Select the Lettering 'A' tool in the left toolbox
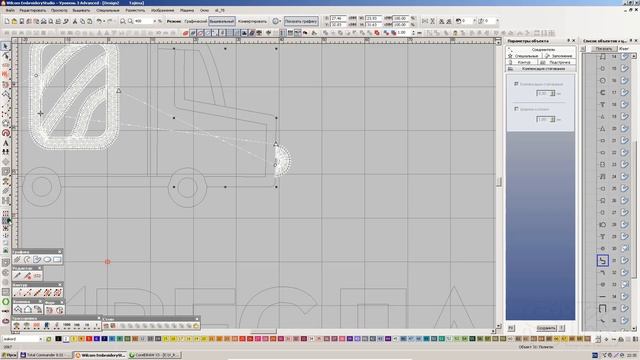 tap(5, 143)
